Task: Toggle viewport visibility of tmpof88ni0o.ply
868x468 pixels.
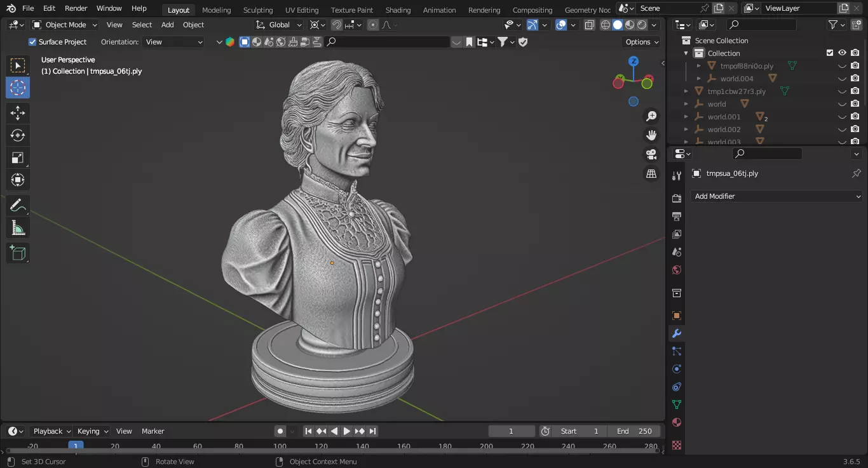Action: coord(842,65)
